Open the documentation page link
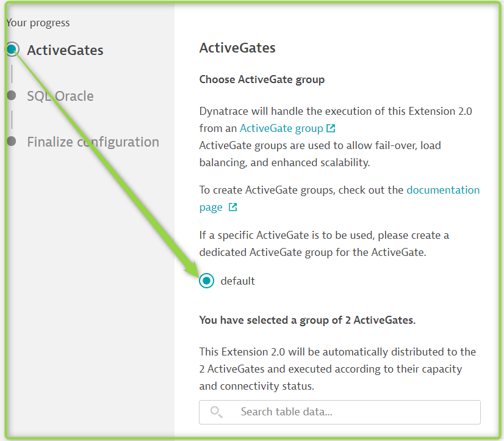The width and height of the screenshot is (504, 441). pyautogui.click(x=443, y=190)
